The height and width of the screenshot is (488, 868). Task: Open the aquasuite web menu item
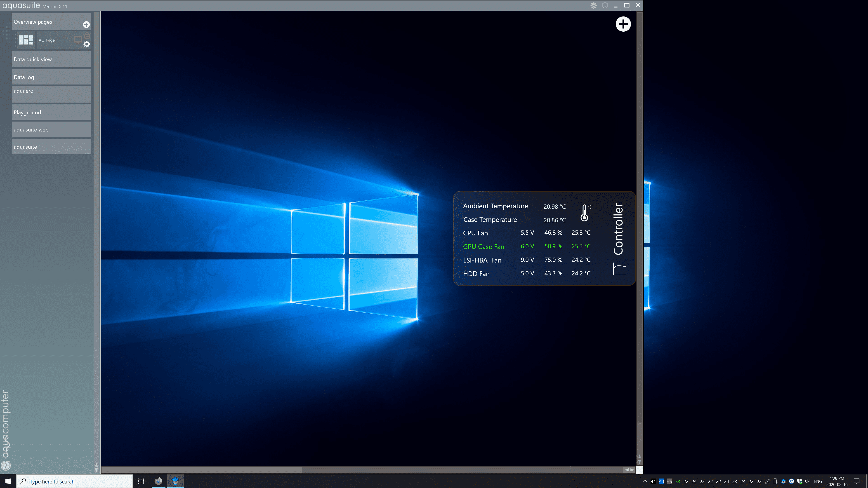pyautogui.click(x=51, y=130)
